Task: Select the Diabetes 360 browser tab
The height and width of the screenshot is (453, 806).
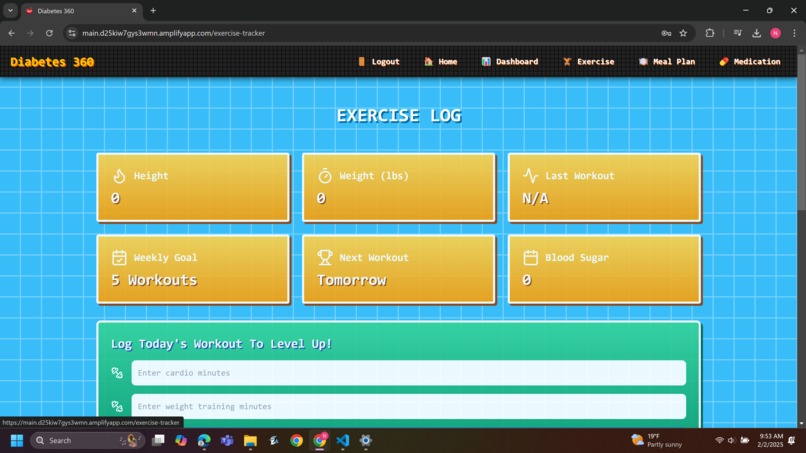Action: point(82,11)
